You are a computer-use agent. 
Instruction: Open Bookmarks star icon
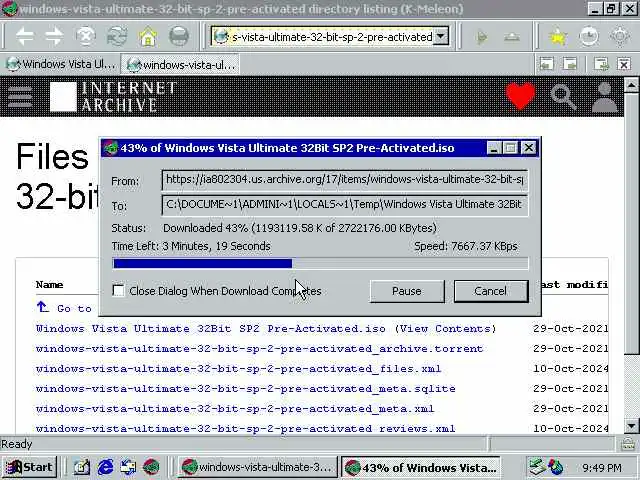558,37
